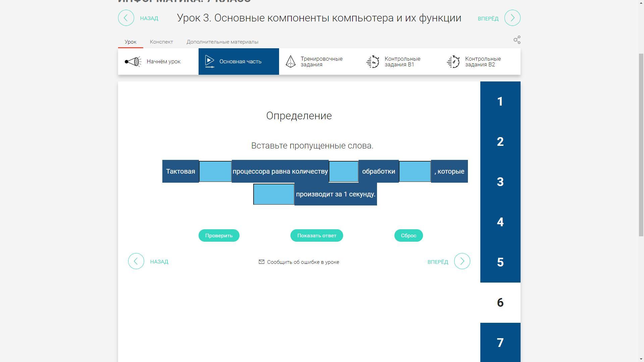Open the Конспект tab
Viewport: 644px width, 362px height.
161,42
